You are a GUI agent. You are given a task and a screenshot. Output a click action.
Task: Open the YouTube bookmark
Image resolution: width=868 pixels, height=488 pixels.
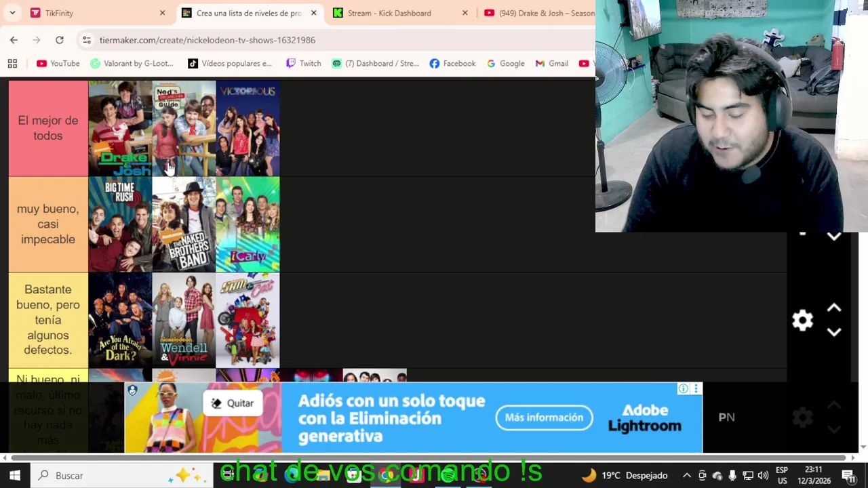pyautogui.click(x=58, y=64)
